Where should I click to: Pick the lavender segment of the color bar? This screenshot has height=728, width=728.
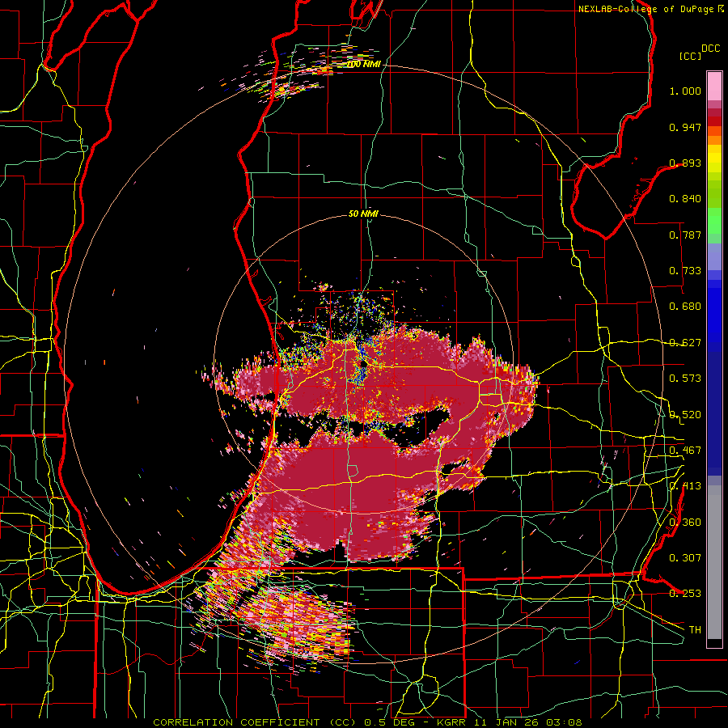click(714, 256)
